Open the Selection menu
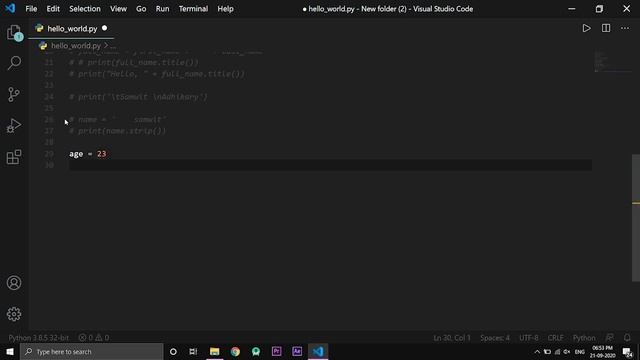Image resolution: width=640 pixels, height=360 pixels. tap(84, 9)
